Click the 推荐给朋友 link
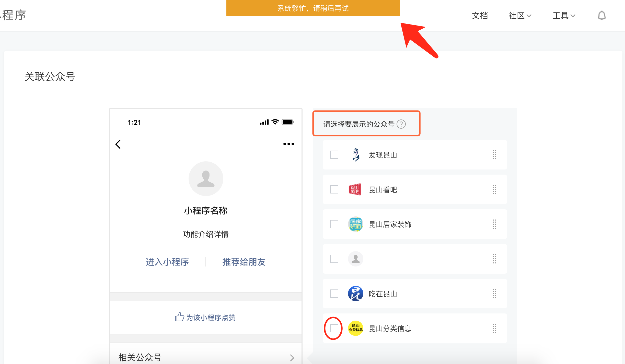625x364 pixels. 244,262
